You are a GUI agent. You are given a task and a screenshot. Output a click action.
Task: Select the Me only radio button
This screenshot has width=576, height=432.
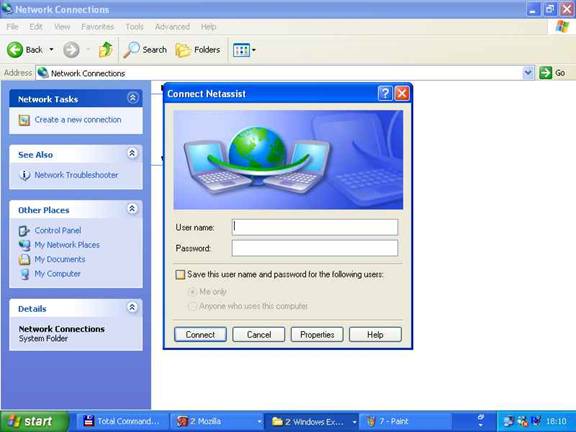192,292
